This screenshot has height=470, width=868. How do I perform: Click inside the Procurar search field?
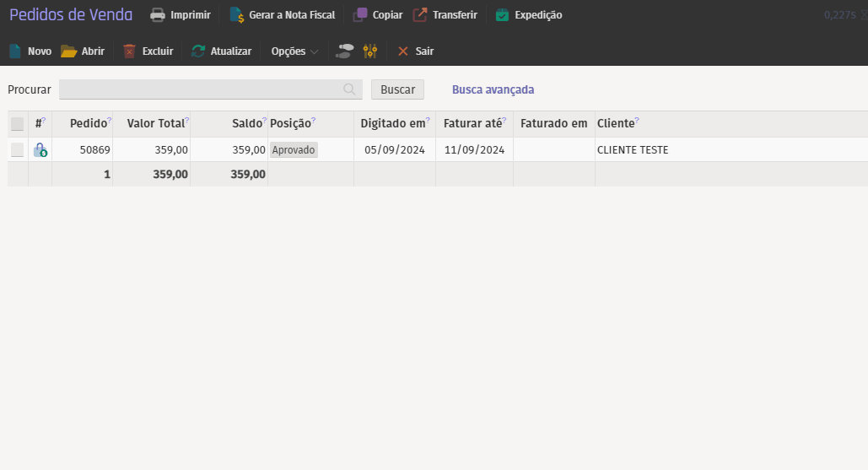(201, 89)
